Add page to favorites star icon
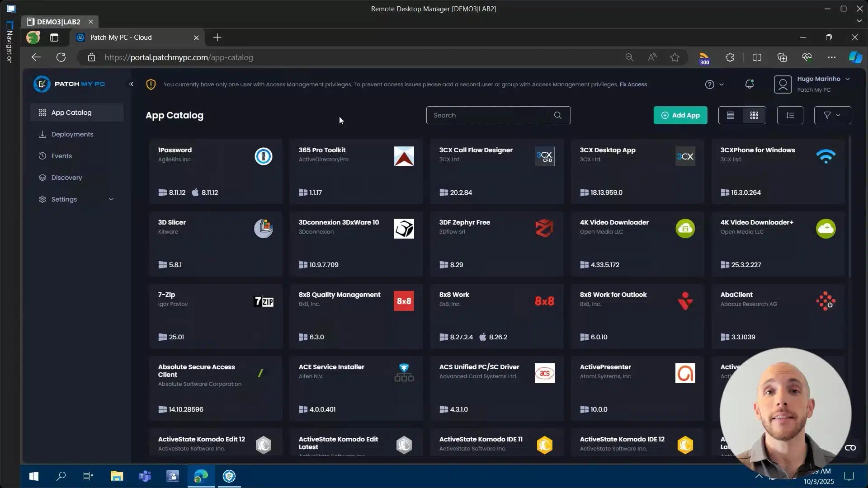Screen dimensions: 868x488 tap(675, 57)
